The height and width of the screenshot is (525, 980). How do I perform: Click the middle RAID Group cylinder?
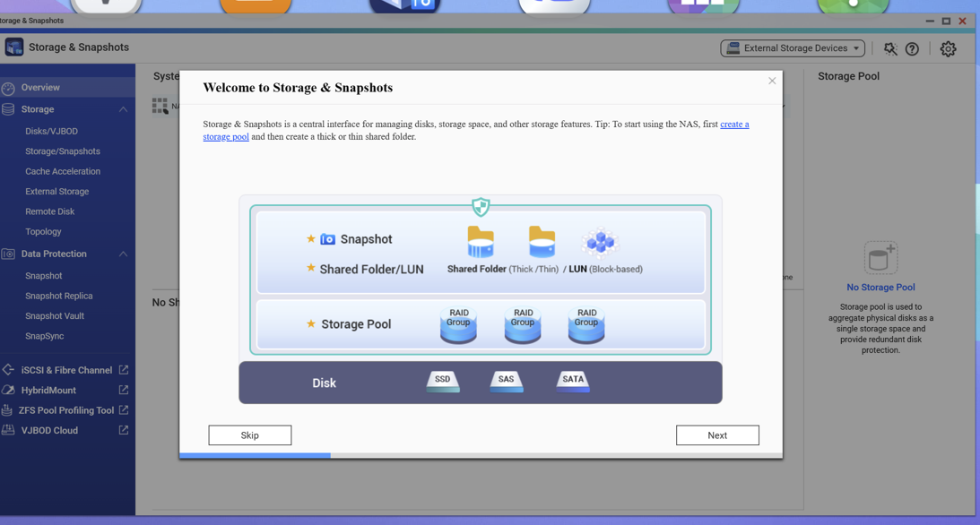pos(523,324)
